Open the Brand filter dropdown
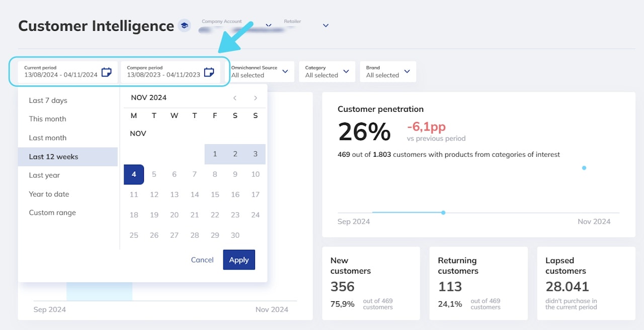Screen dimensions: 644x330 [407, 72]
